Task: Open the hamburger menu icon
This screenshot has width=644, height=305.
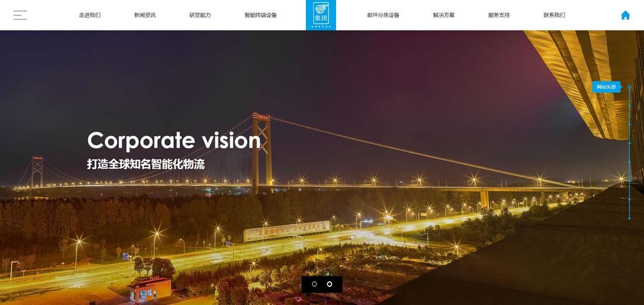Action: [20, 15]
